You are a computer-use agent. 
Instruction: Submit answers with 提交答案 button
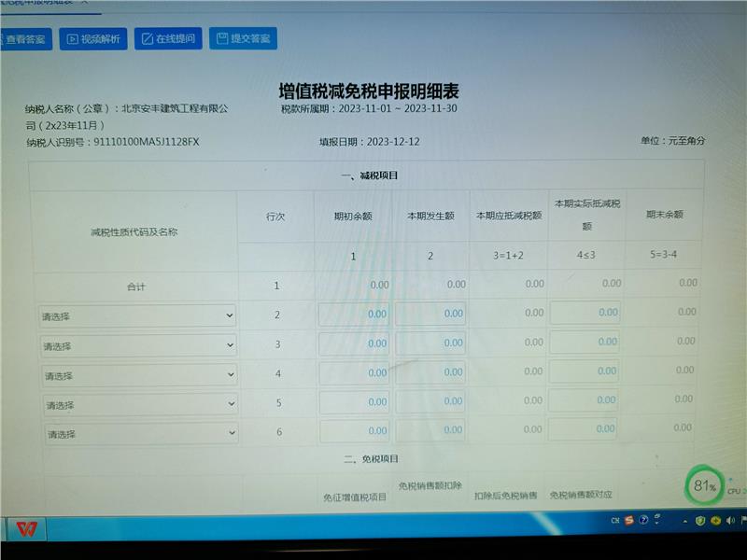(243, 38)
